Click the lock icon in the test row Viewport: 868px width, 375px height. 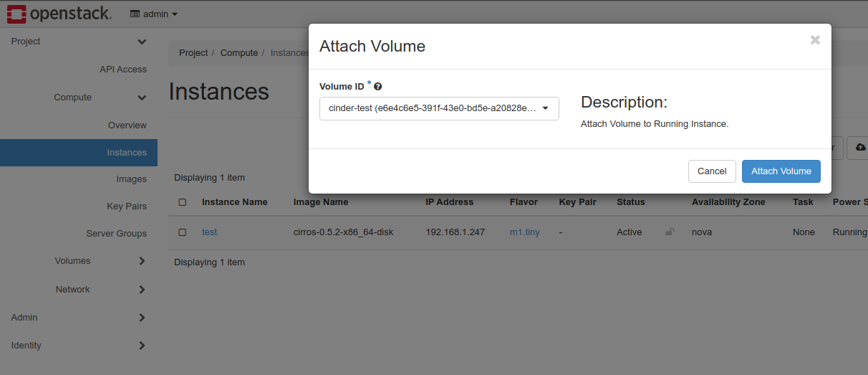click(670, 232)
